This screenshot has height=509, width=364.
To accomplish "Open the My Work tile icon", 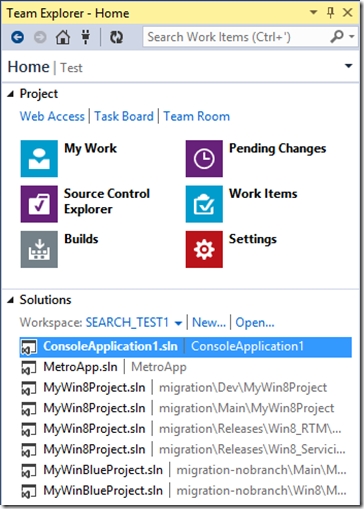I will (39, 158).
